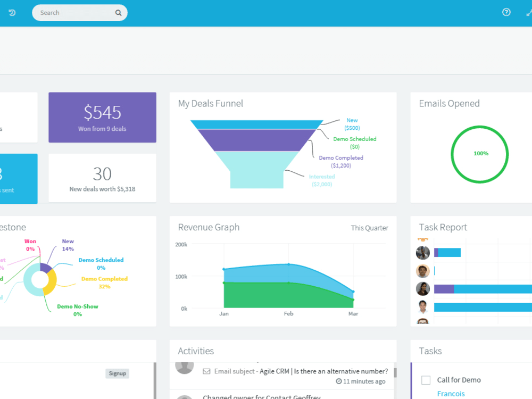Image resolution: width=532 pixels, height=399 pixels.
Task: Click the Task Report title
Action: click(x=443, y=227)
